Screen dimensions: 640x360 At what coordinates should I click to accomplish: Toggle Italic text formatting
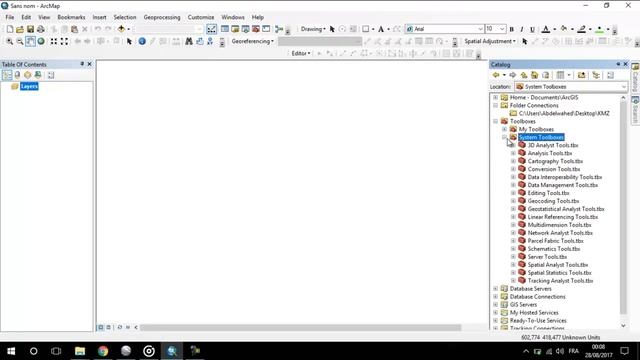pyautogui.click(x=522, y=29)
